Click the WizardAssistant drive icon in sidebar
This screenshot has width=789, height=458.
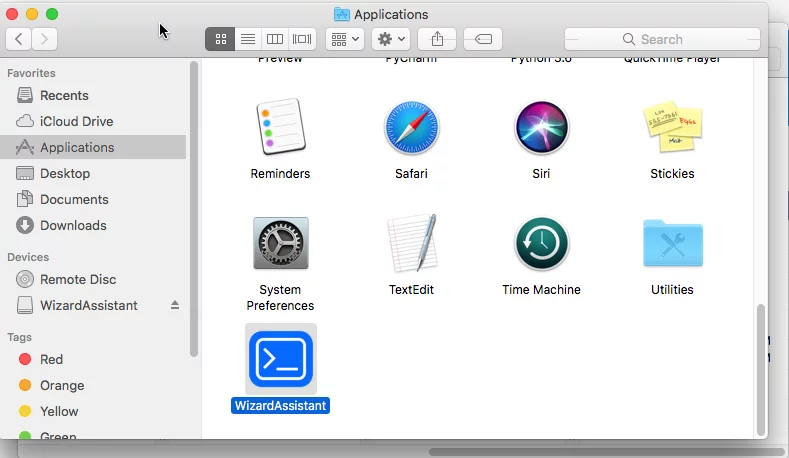[x=25, y=306]
